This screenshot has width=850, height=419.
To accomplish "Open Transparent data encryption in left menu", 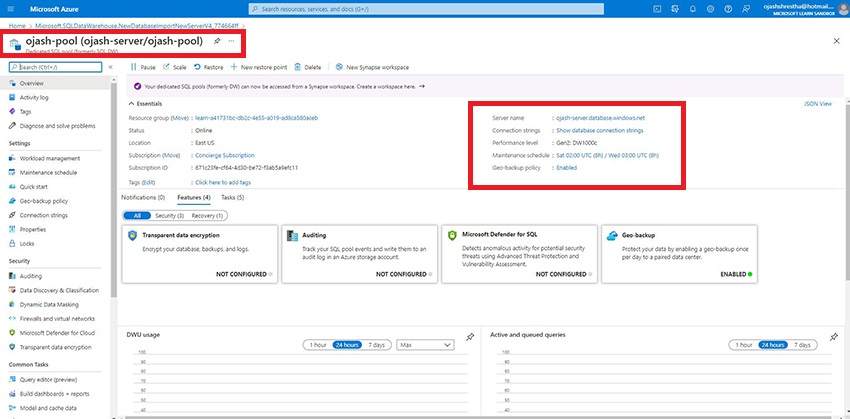I will click(55, 347).
